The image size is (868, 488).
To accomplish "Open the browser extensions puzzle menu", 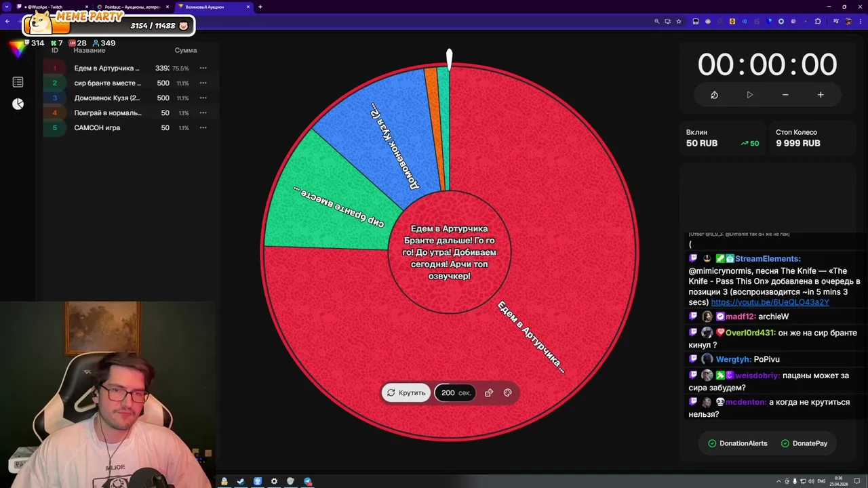I will 818,21.
